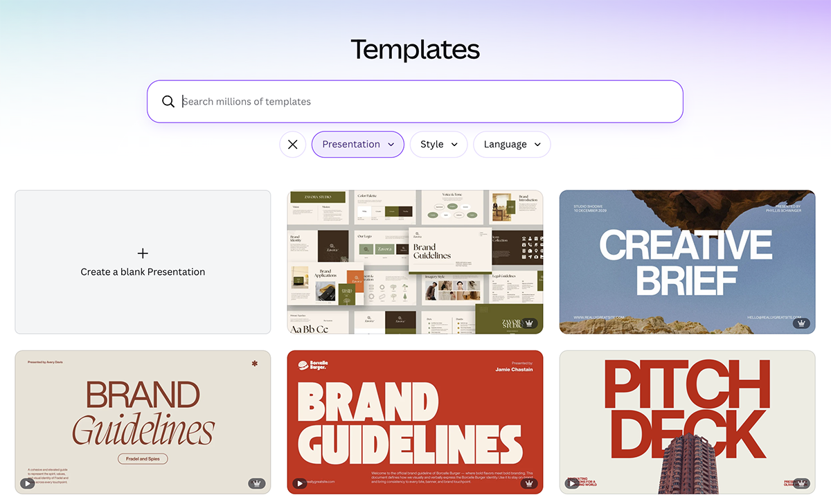Open the Presentation filter dropdown

tap(358, 145)
